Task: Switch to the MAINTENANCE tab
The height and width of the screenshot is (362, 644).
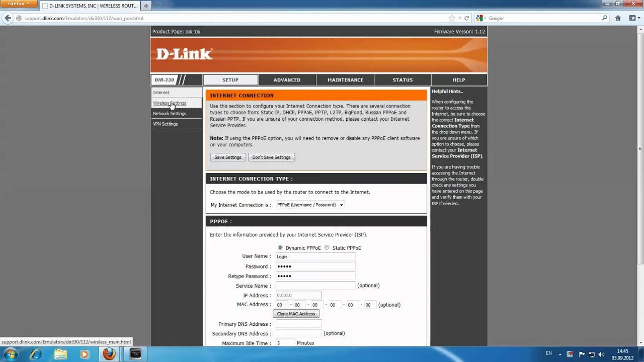Action: [345, 80]
